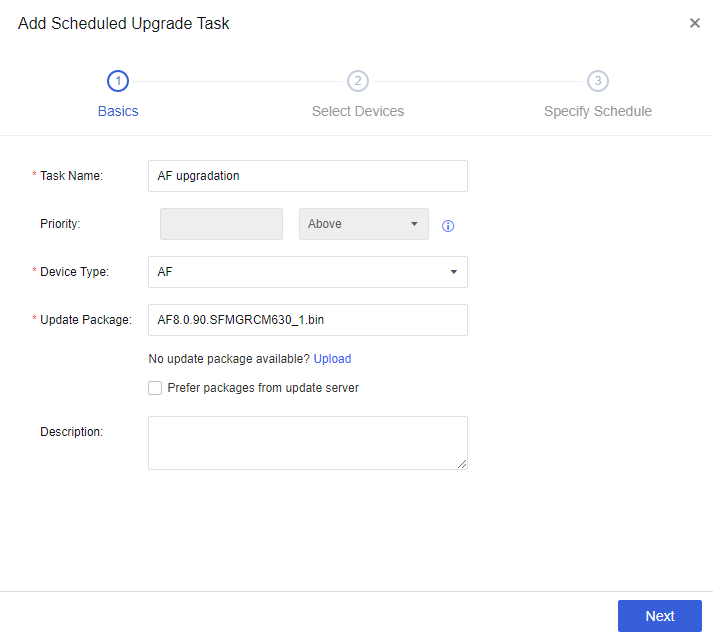713x639 pixels.
Task: Enable Prefer packages from update server
Action: (x=155, y=388)
